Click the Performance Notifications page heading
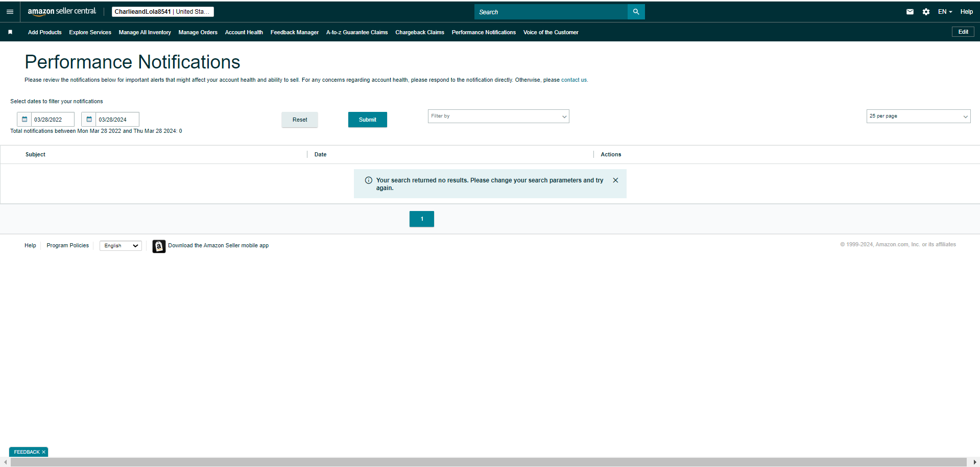This screenshot has width=980, height=467. coord(132,62)
